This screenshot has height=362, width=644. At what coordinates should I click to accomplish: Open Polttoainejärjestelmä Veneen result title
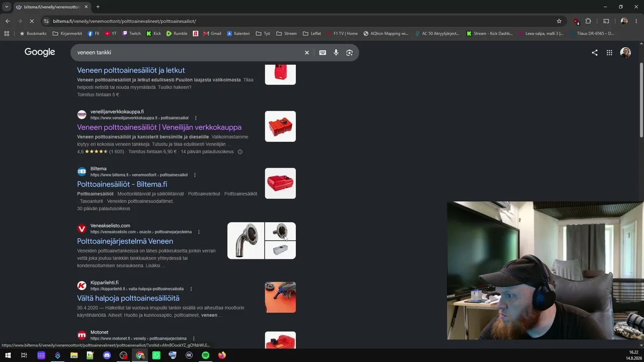[125, 241]
